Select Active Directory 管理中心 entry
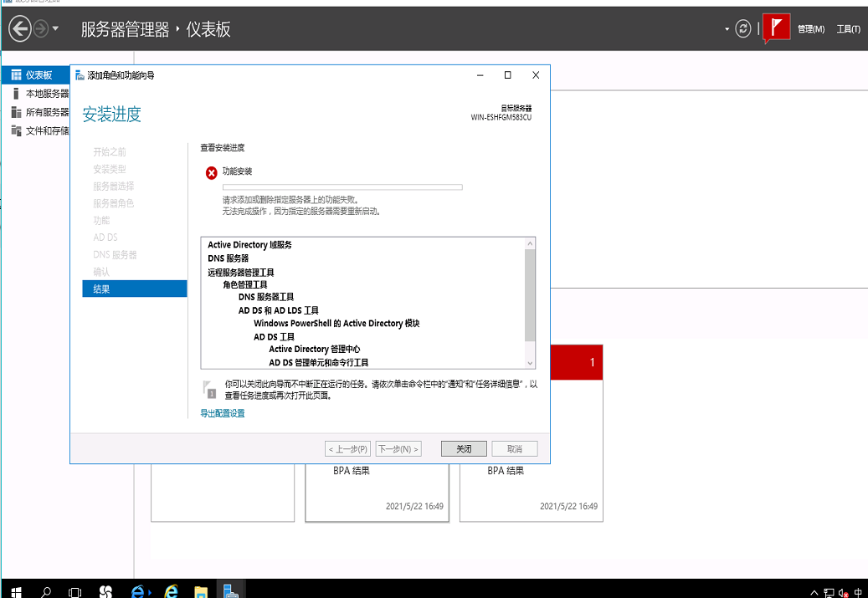The image size is (868, 598). (x=315, y=349)
